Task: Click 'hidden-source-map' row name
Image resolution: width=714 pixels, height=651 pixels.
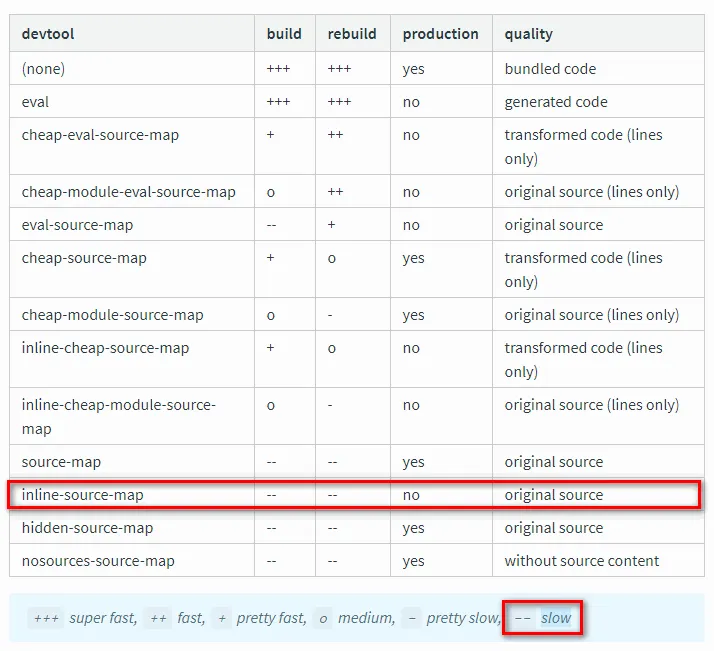Action: point(87,528)
